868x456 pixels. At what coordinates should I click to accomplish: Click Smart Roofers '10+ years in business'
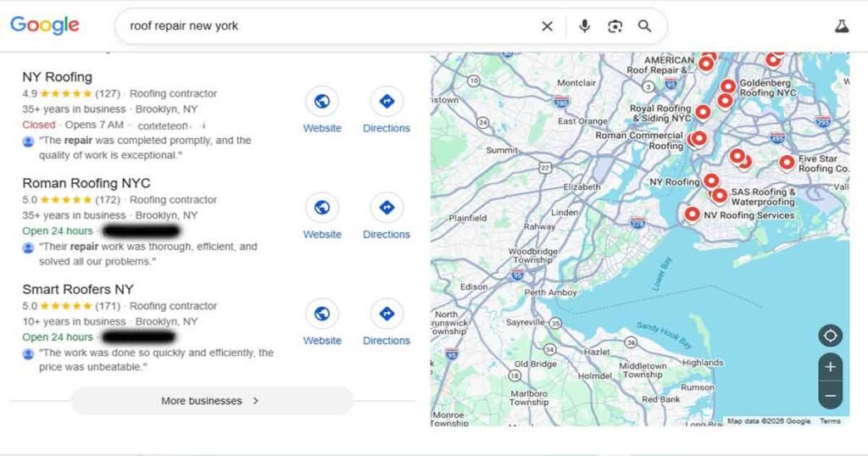75,321
